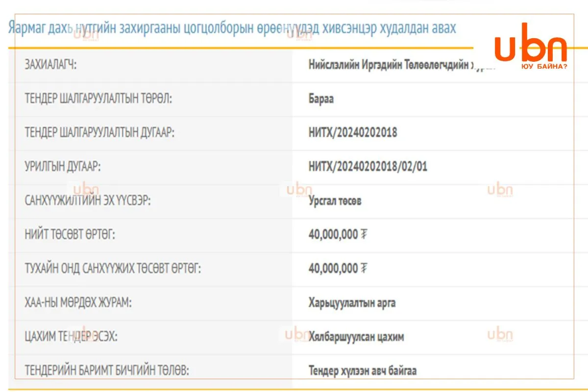Click the УРИЛГЫН ДУГААР label
This screenshot has height=392, width=588.
(x=63, y=167)
